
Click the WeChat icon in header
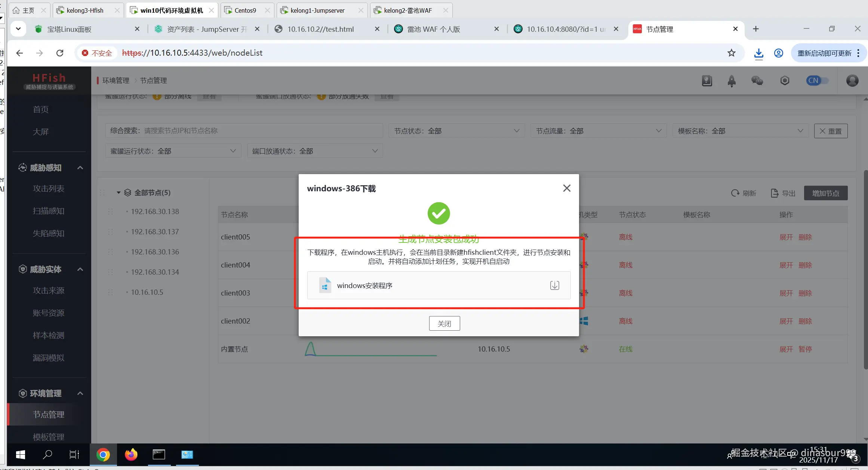click(757, 81)
